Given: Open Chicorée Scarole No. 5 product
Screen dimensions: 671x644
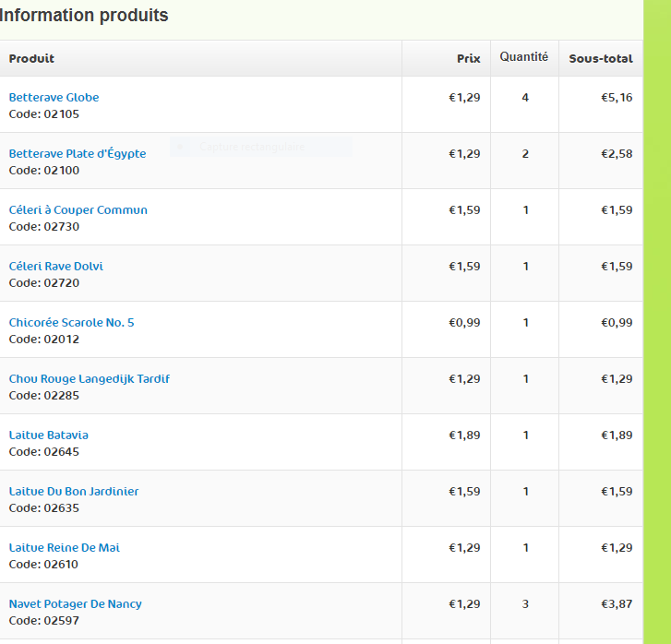Looking at the screenshot, I should [72, 323].
